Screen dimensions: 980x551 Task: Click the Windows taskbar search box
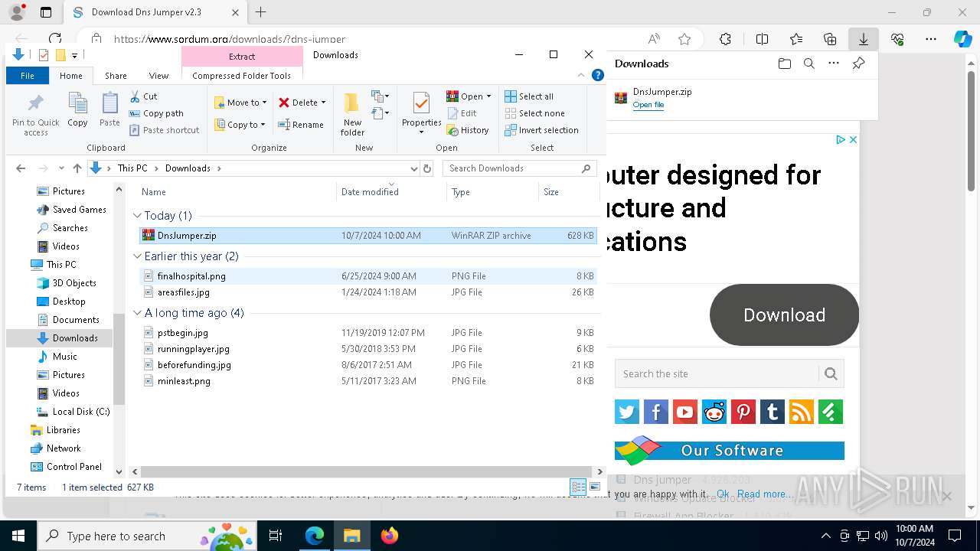click(145, 536)
